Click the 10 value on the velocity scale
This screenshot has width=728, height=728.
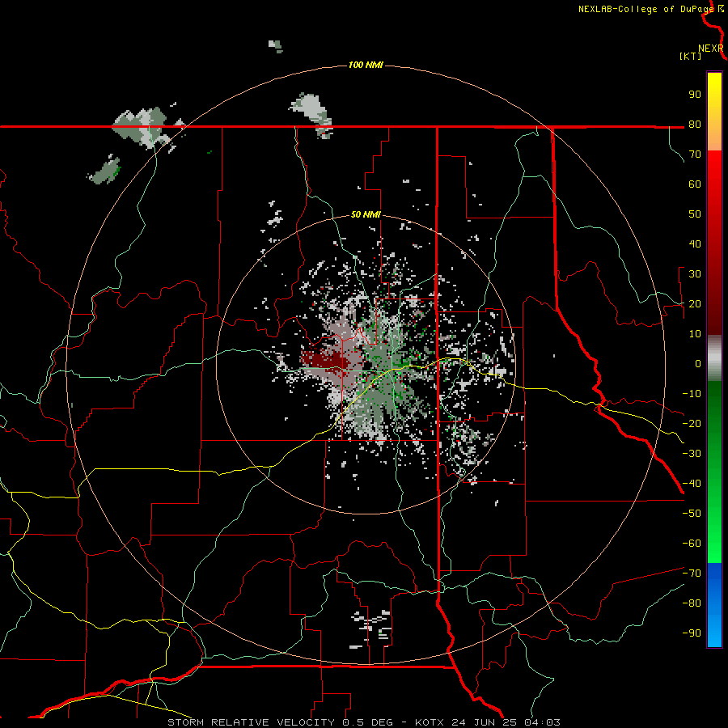tap(695, 334)
